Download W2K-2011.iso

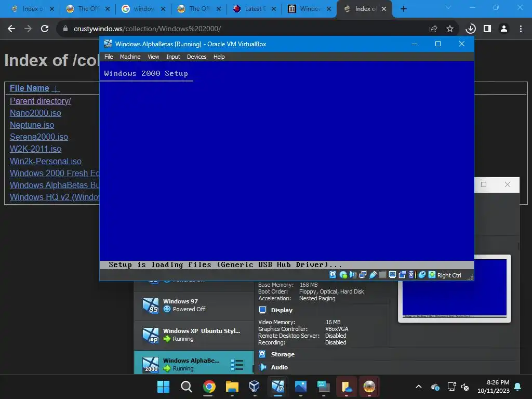tap(36, 149)
